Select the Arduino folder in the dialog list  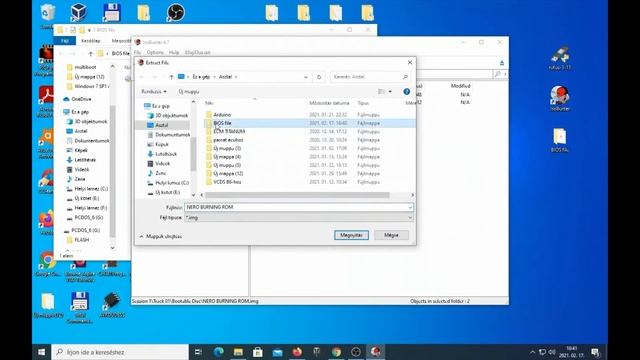click(x=222, y=115)
